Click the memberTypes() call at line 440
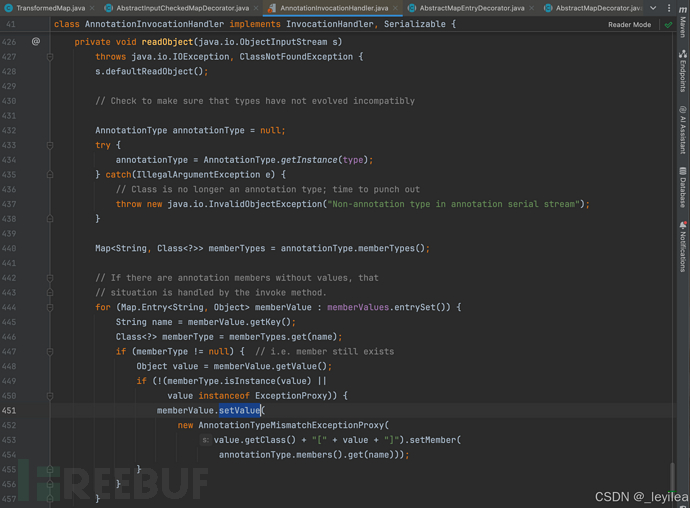The image size is (690, 508). pyautogui.click(x=391, y=248)
